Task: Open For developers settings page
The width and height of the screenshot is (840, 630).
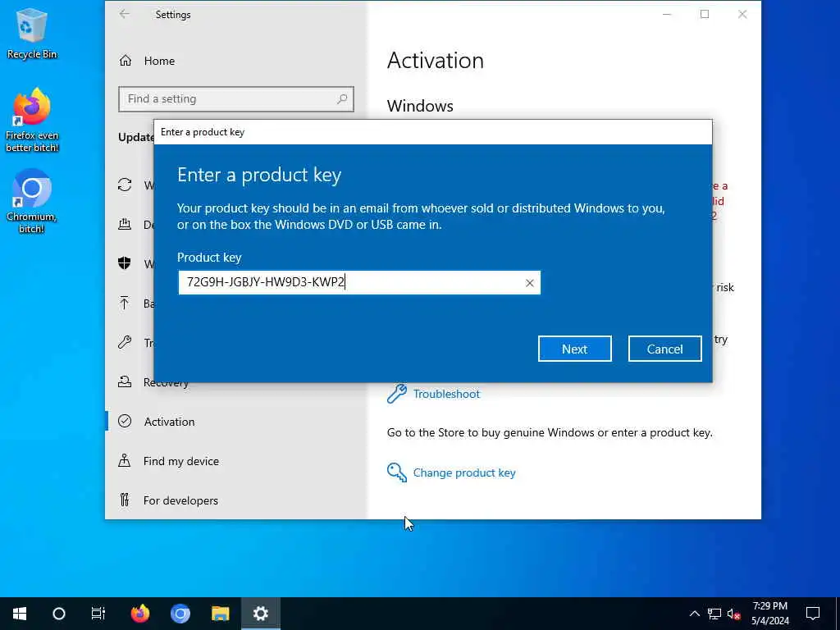Action: coord(180,500)
